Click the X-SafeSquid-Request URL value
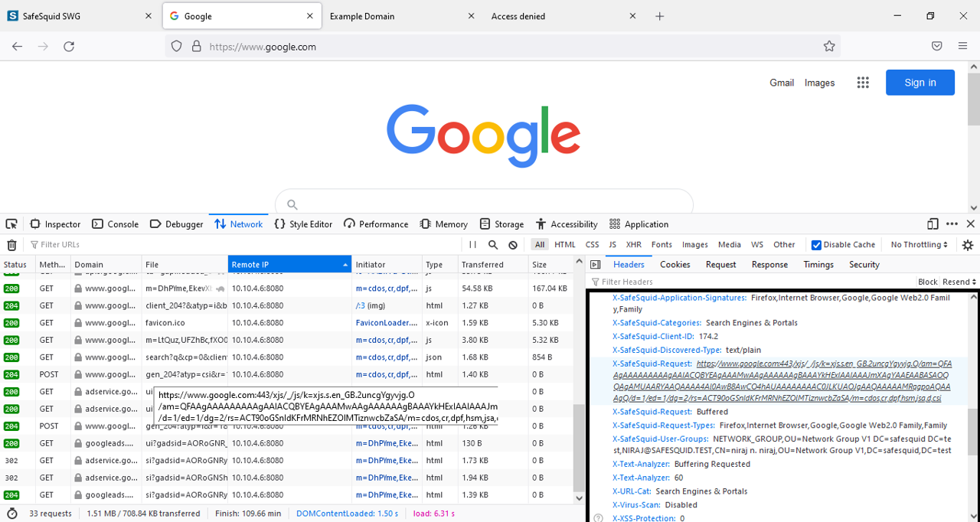 pos(782,381)
